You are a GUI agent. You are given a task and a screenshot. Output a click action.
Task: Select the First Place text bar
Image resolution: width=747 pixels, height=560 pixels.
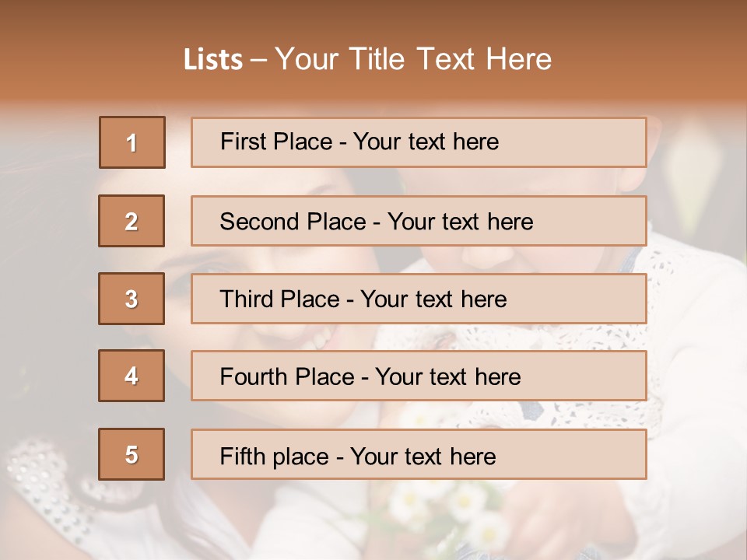point(419,142)
